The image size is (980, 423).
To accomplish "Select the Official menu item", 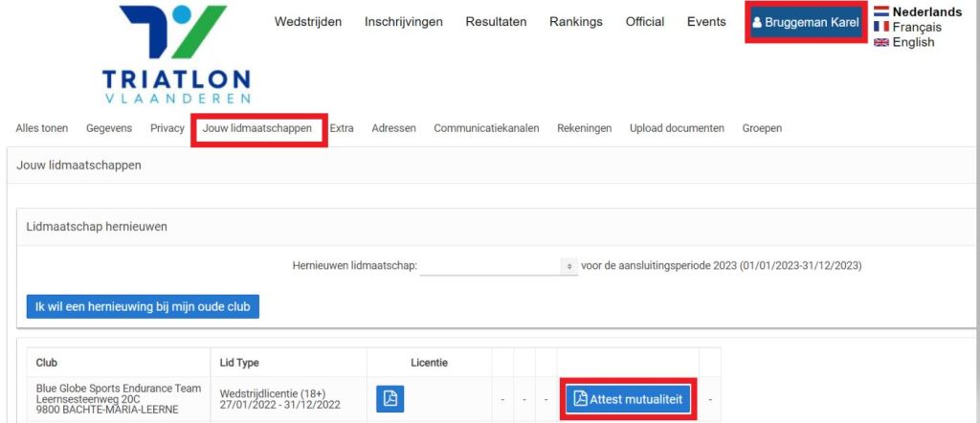I will [645, 22].
